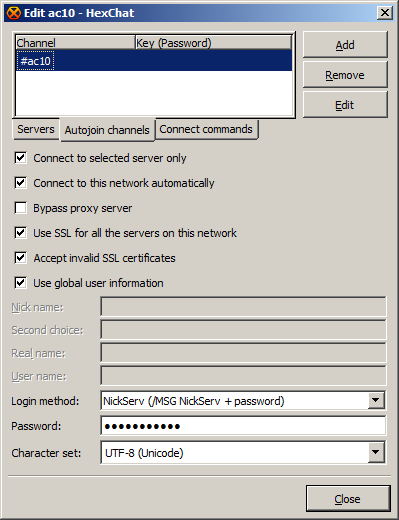Uncheck Use SSL for all the servers
The height and width of the screenshot is (520, 399).
[x=20, y=233]
